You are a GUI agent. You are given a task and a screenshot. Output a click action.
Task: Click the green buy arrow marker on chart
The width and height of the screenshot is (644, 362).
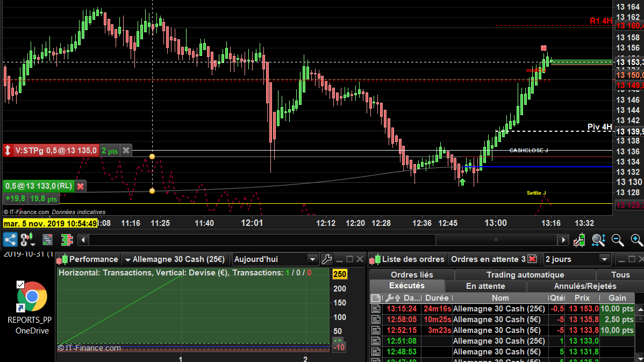click(462, 182)
